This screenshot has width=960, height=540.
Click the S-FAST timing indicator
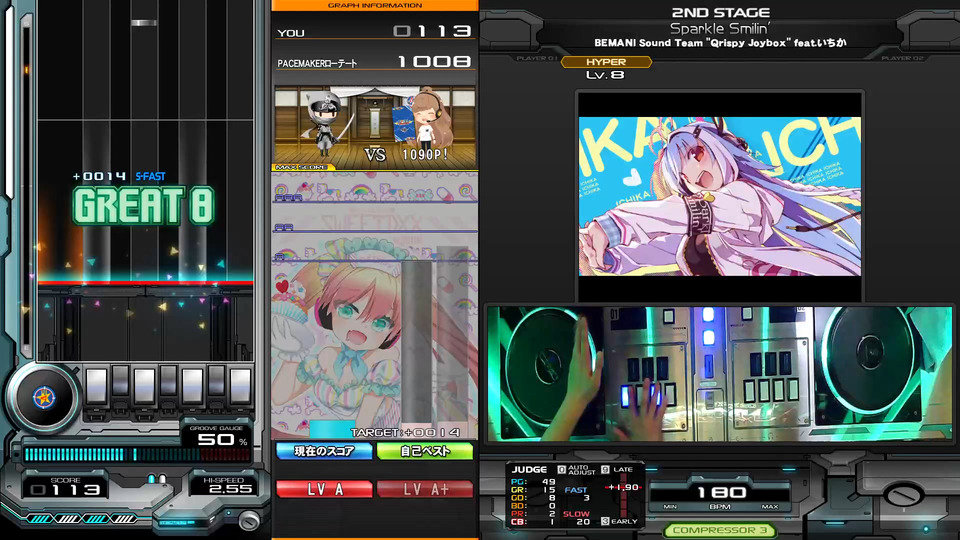click(151, 176)
